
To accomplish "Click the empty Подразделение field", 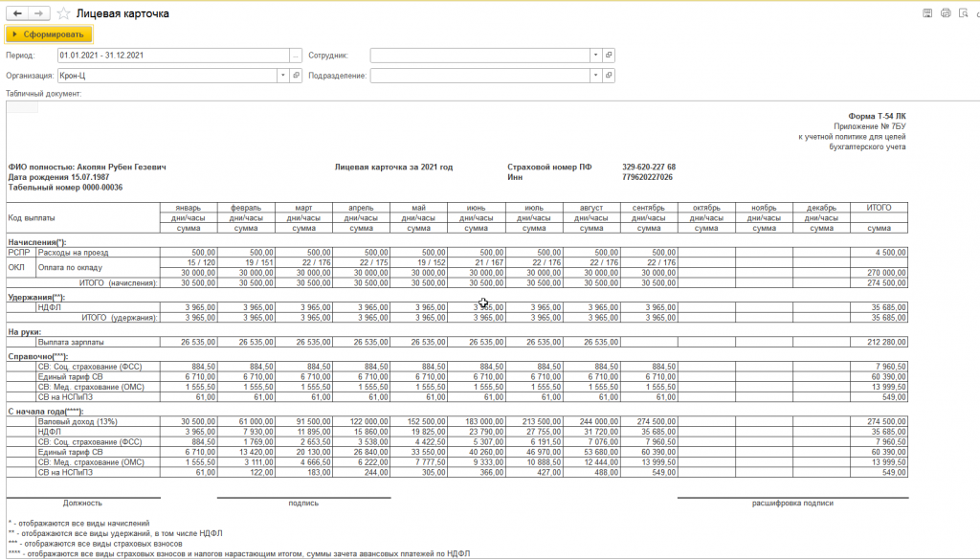I will click(479, 76).
